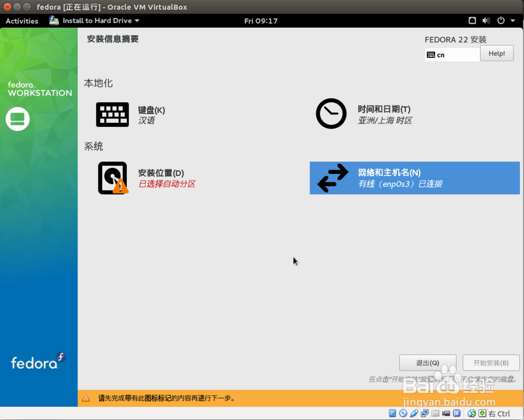
Task: Open 网络和主机名(N) network settings
Action: (414, 178)
